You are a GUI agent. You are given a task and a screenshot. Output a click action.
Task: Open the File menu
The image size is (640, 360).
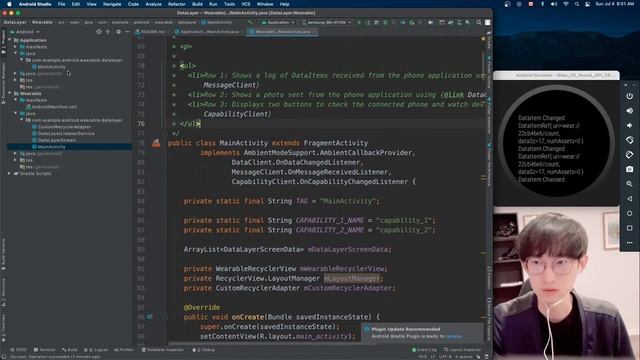point(61,4)
